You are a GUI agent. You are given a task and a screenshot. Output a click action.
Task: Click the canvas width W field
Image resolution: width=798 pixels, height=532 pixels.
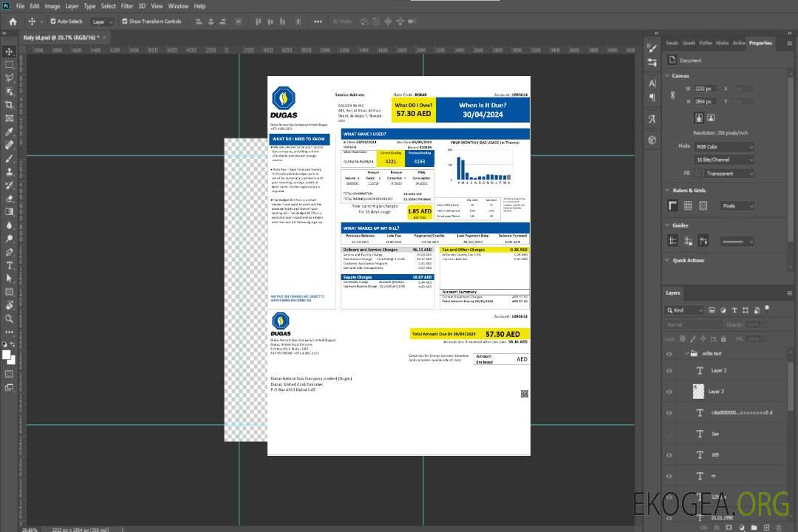click(x=704, y=89)
